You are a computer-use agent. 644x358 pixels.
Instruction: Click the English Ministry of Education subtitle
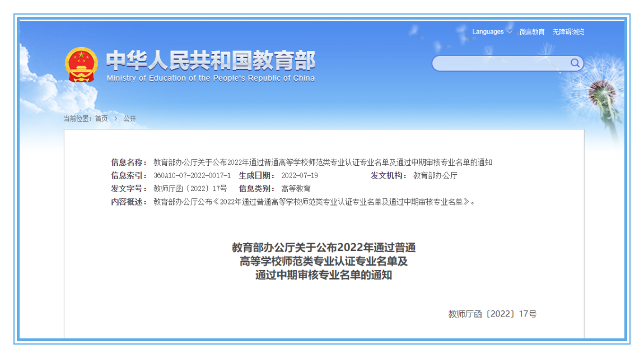211,78
